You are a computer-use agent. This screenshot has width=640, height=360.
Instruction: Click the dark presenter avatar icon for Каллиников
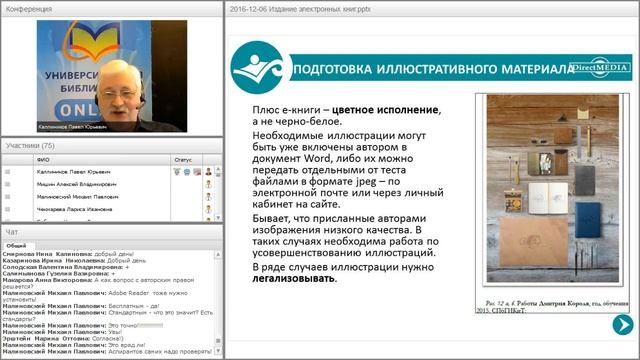pos(209,172)
